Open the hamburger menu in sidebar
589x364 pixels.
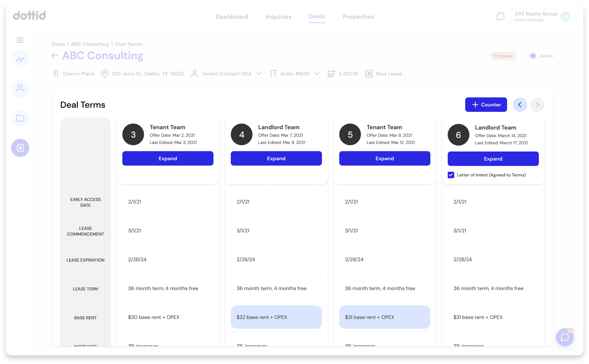(20, 40)
